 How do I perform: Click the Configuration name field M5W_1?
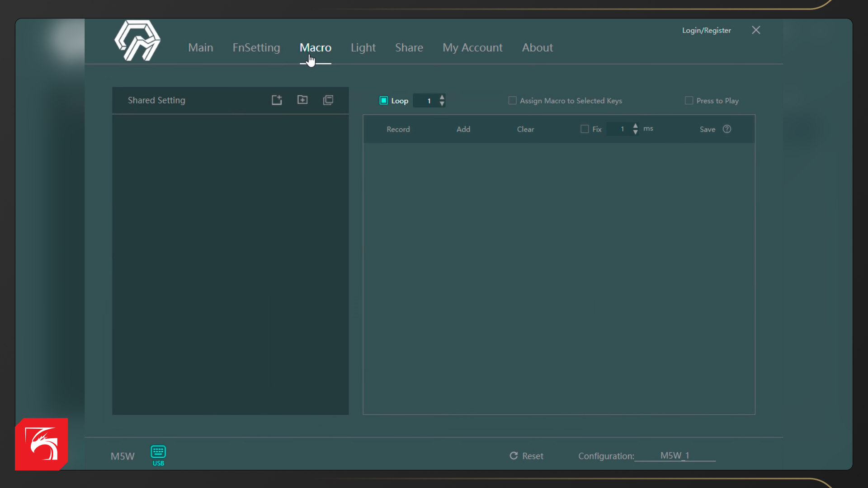(x=675, y=455)
